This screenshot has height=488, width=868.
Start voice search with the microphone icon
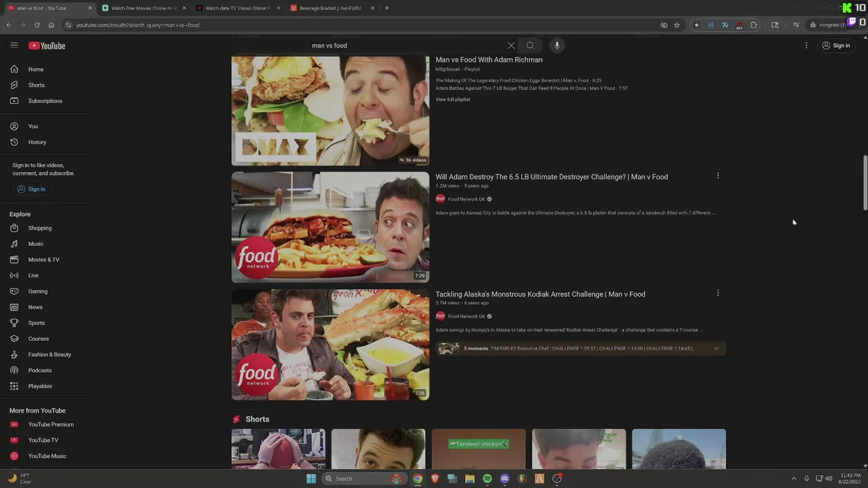click(557, 45)
